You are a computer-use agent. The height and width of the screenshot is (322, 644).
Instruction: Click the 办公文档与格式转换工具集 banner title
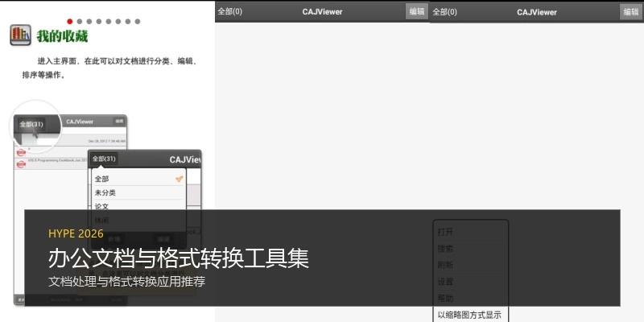point(178,258)
